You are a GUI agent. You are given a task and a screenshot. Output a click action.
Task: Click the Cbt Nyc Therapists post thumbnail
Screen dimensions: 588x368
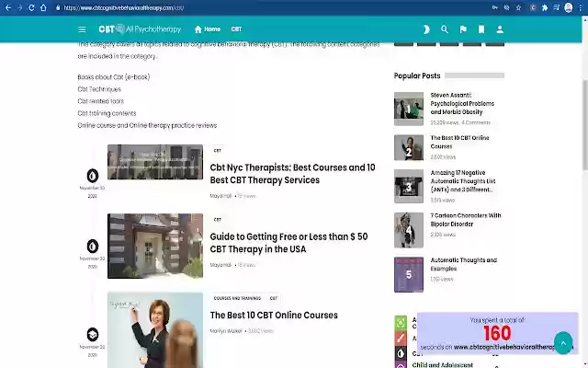[155, 162]
